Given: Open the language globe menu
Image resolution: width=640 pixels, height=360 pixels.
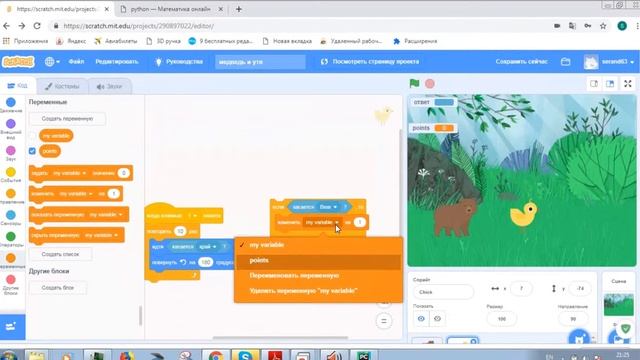Looking at the screenshot, I should pyautogui.click(x=52, y=62).
